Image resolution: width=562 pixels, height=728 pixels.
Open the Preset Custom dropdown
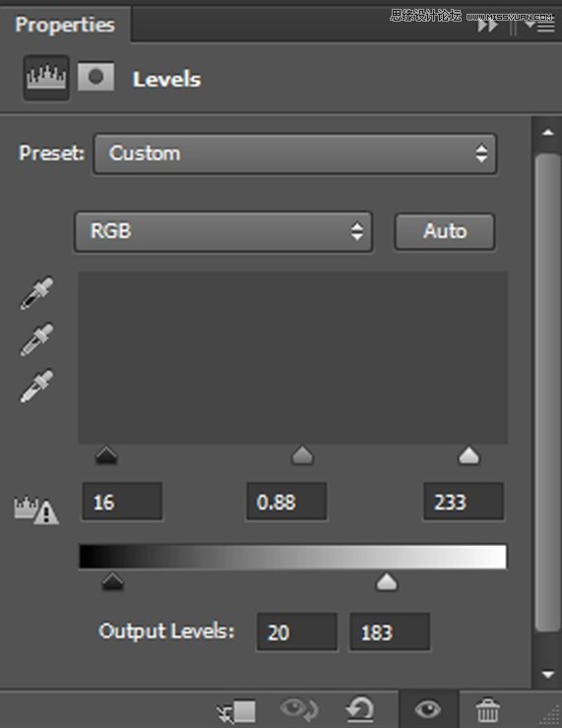click(295, 153)
